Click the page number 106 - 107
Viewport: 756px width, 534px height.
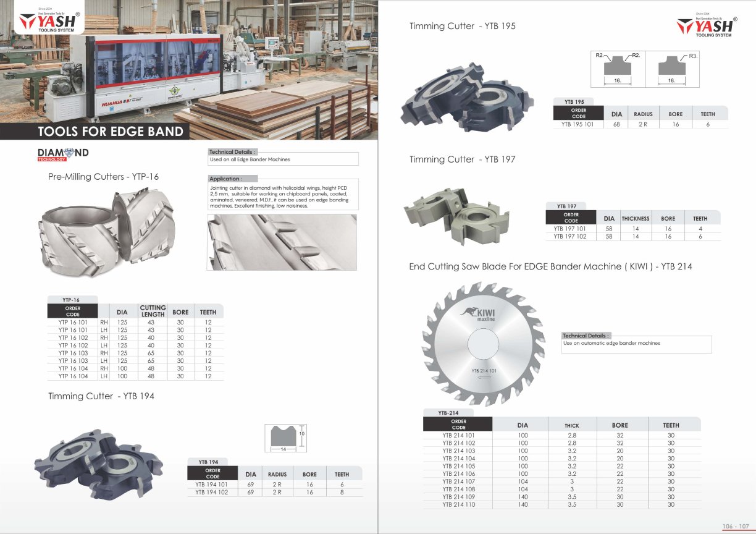click(736, 527)
